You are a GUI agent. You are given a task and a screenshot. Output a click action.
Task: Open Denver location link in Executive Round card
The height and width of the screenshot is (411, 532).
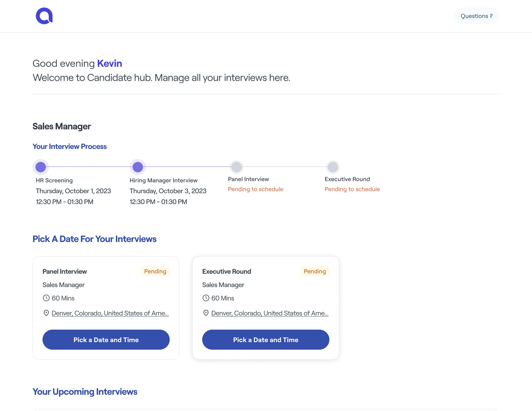270,313
